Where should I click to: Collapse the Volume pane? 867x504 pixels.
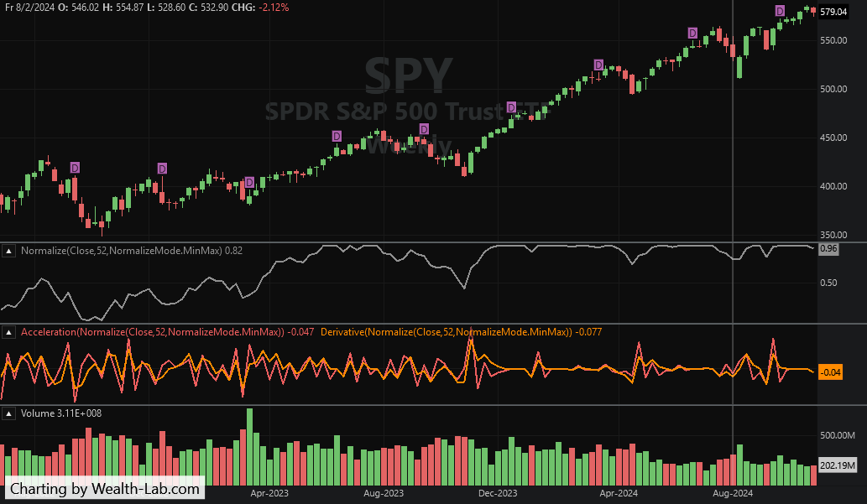pos(9,413)
